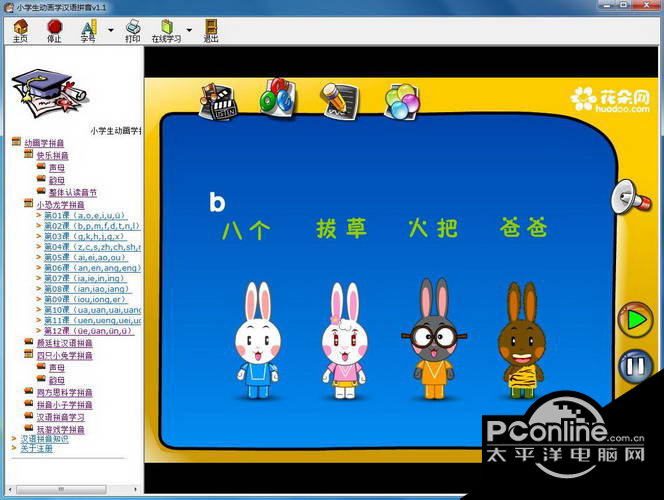Image resolution: width=664 pixels, height=500 pixels.
Task: Click the sidebar scrollbar right arrow
Action: click(136, 489)
